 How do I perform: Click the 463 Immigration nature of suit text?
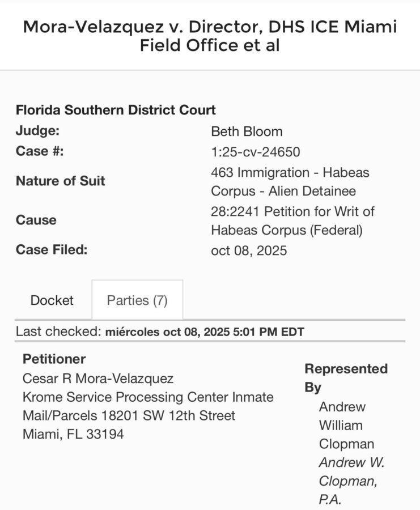point(290,181)
